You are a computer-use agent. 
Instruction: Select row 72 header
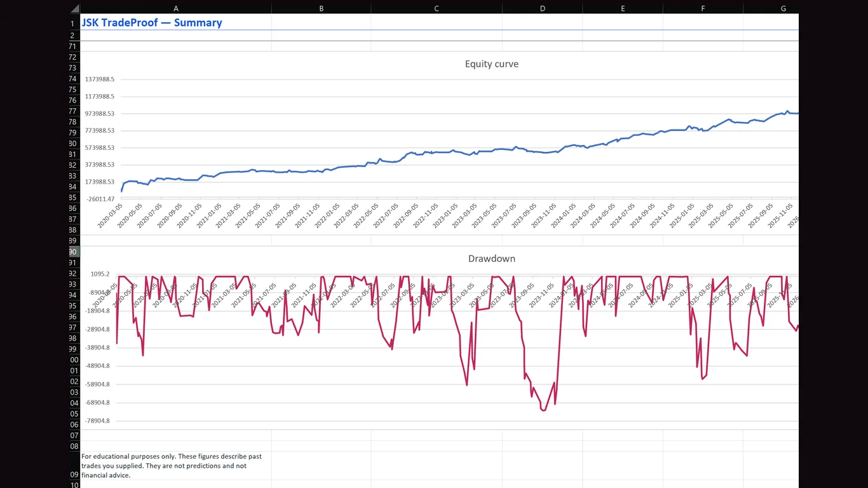(x=74, y=57)
